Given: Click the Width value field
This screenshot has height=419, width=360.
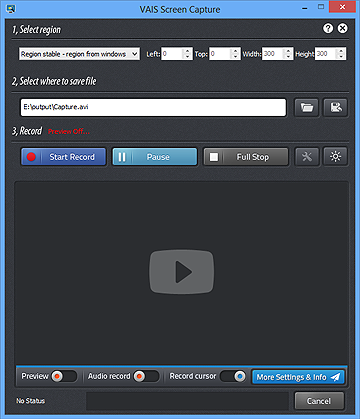Looking at the screenshot, I should 272,54.
